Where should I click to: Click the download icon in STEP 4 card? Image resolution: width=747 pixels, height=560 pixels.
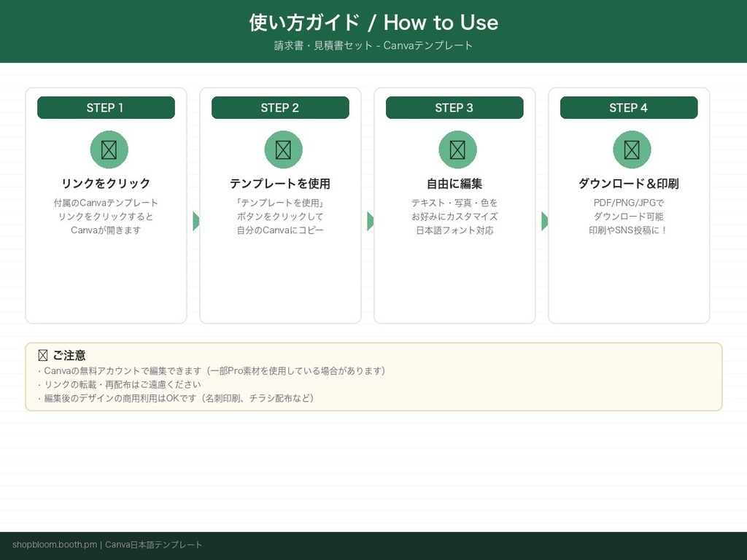[630, 149]
